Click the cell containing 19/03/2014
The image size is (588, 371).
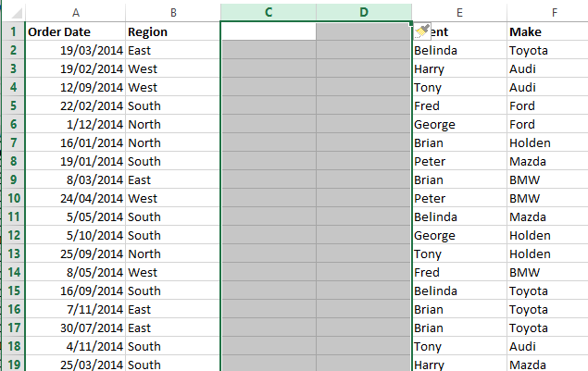click(75, 50)
